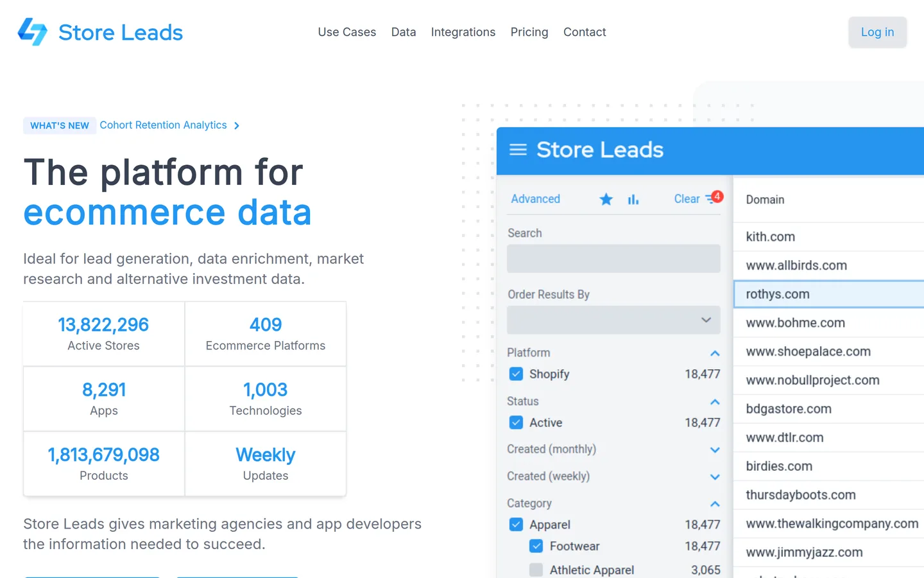924x578 pixels.
Task: Open Cohort Retention Analytics link
Action: pos(163,125)
